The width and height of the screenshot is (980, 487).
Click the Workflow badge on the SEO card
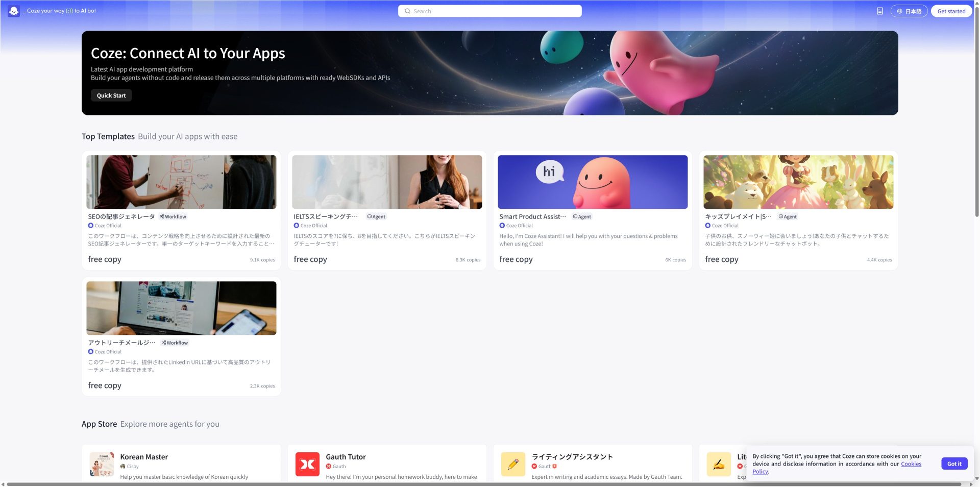click(173, 217)
